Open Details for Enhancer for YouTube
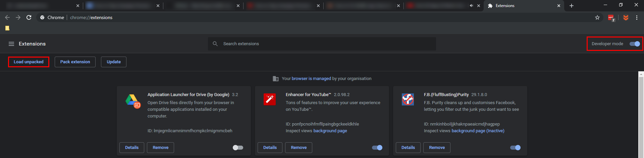 pos(270,148)
